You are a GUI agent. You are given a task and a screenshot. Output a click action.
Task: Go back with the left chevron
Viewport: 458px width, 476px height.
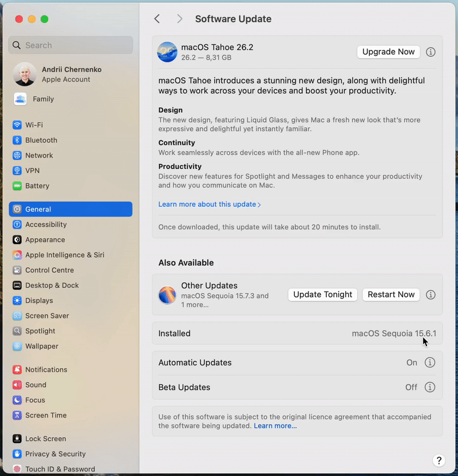157,19
